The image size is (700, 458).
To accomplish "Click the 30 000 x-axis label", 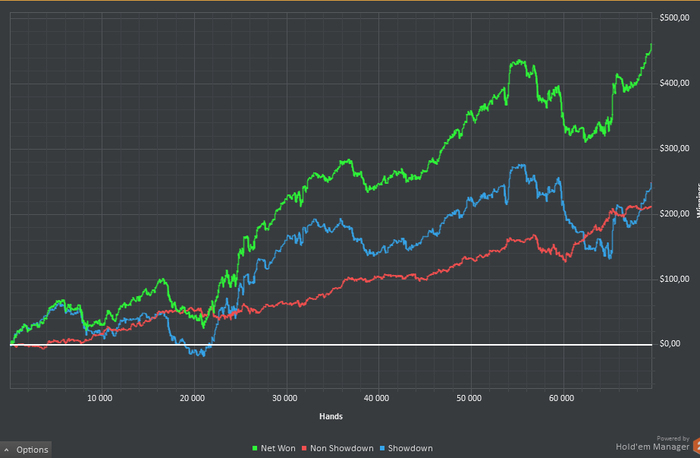I will click(x=284, y=398).
